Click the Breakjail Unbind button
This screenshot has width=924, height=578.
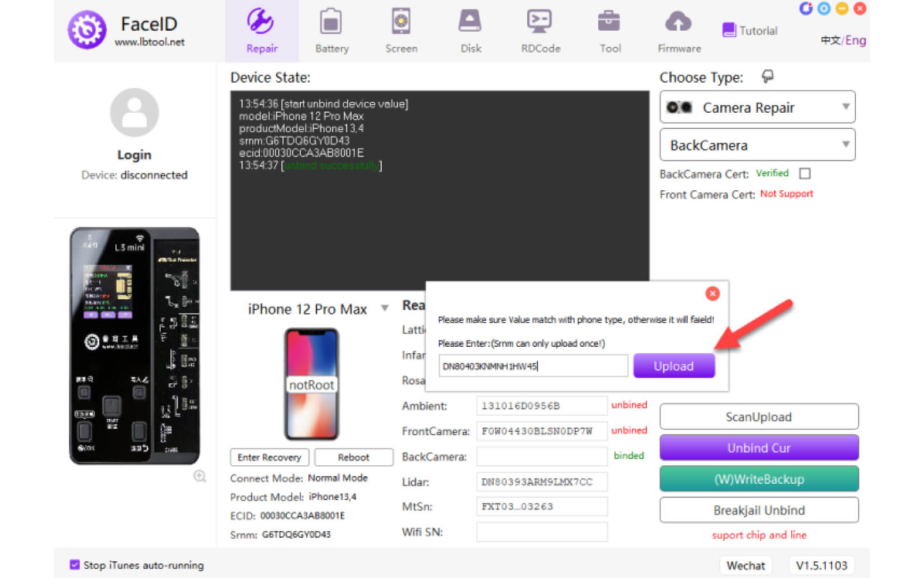point(759,510)
